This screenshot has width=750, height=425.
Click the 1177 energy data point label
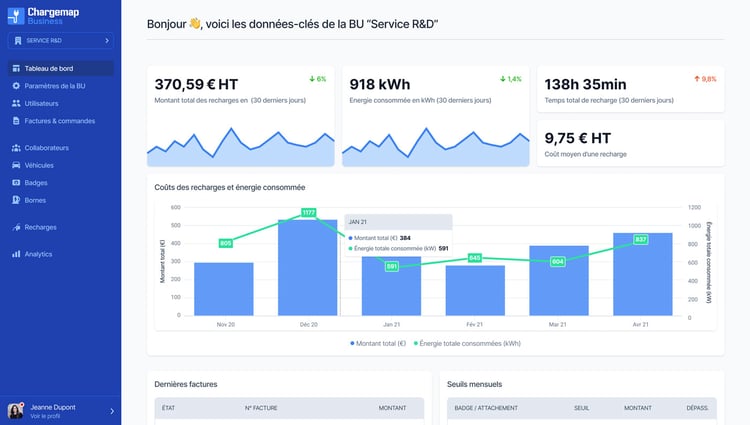click(308, 212)
